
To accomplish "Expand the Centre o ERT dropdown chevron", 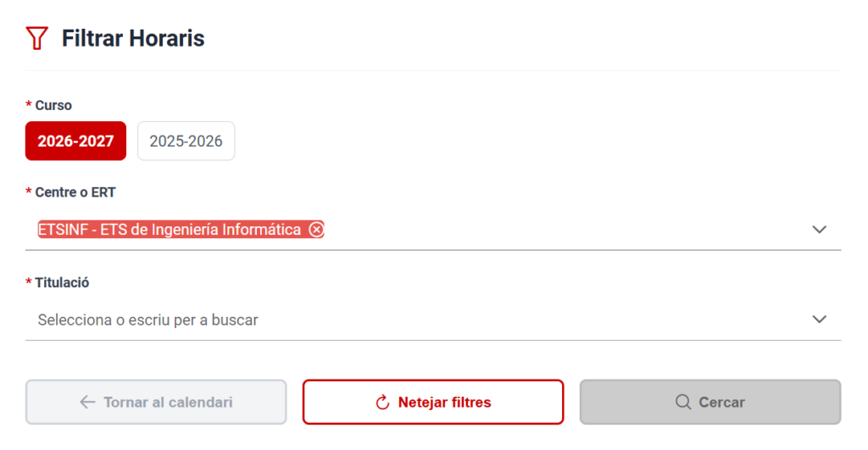I will (820, 229).
